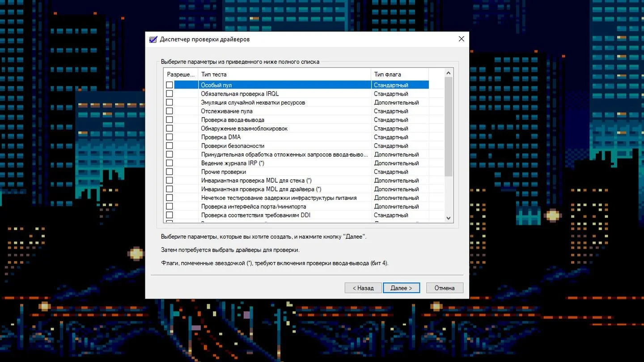This screenshot has width=644, height=362.
Task: Select Ведение журнала IRP (*) text
Action: click(233, 163)
